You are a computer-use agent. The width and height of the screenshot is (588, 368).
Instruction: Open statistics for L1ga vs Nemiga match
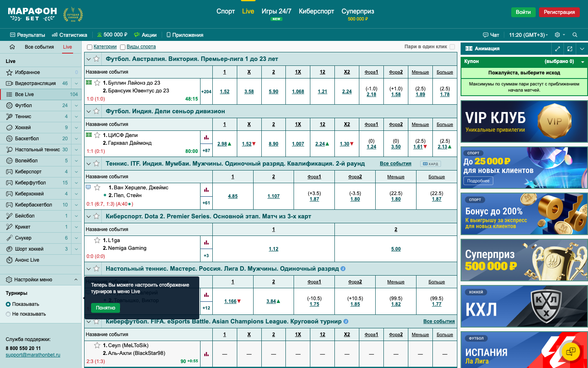pyautogui.click(x=206, y=242)
